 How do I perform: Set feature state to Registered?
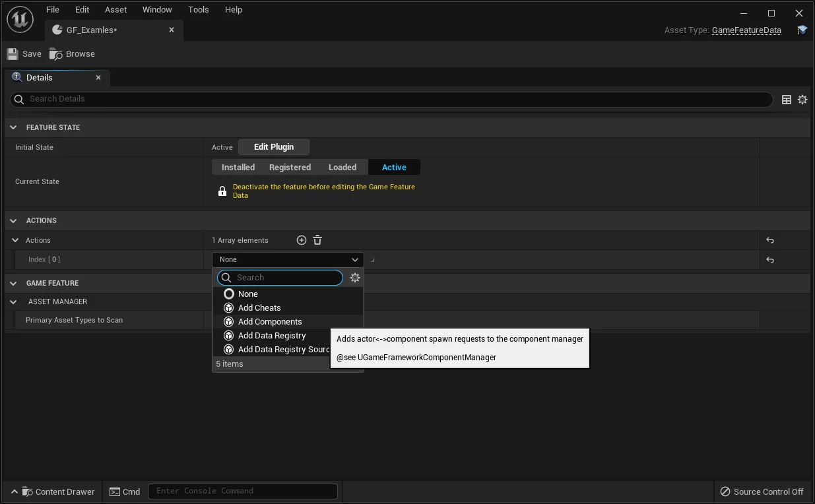click(290, 168)
